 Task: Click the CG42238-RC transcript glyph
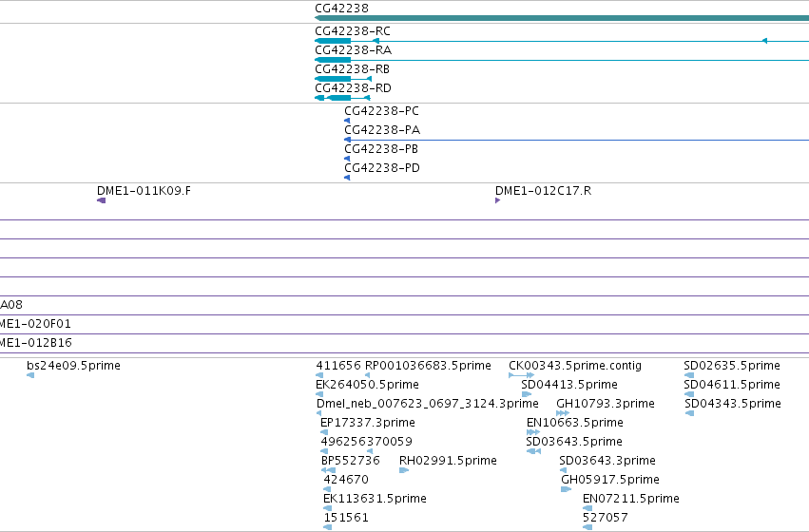(562, 41)
